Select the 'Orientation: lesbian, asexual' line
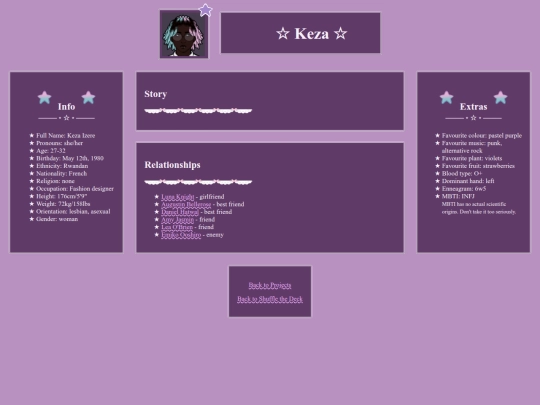This screenshot has width=540, height=405. 73,211
